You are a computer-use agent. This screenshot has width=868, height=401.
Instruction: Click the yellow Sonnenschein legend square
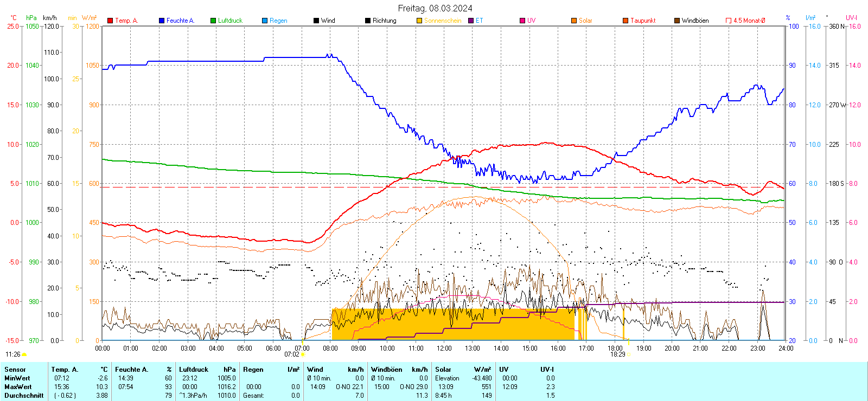coord(419,21)
